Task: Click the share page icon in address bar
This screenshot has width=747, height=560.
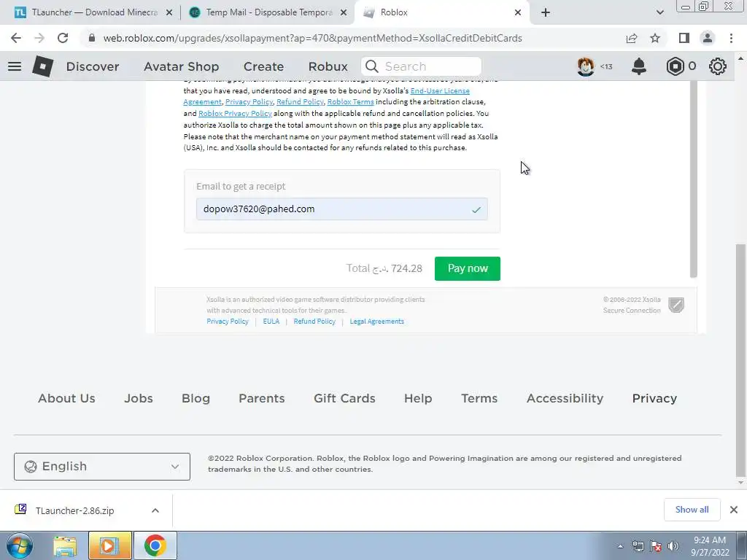Action: point(632,38)
